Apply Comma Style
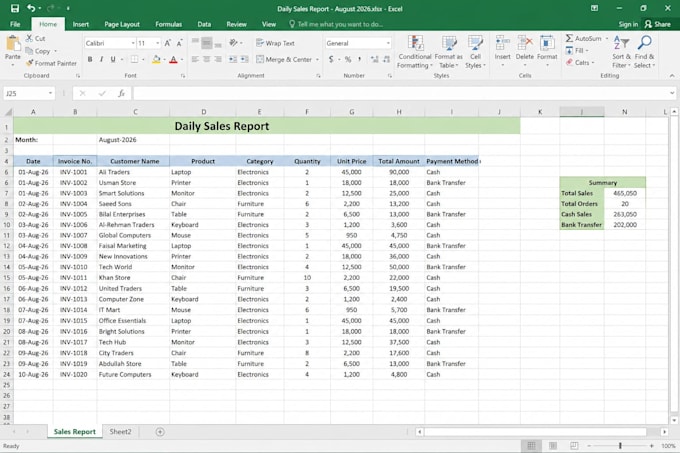The width and height of the screenshot is (680, 453). point(359,59)
